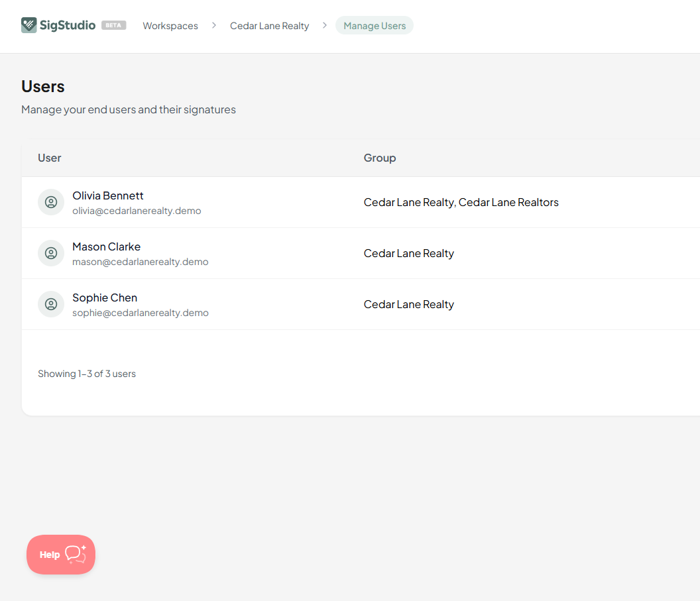The height and width of the screenshot is (601, 700).
Task: Click mason@cedarlanerealty.demo email
Action: 140,262
